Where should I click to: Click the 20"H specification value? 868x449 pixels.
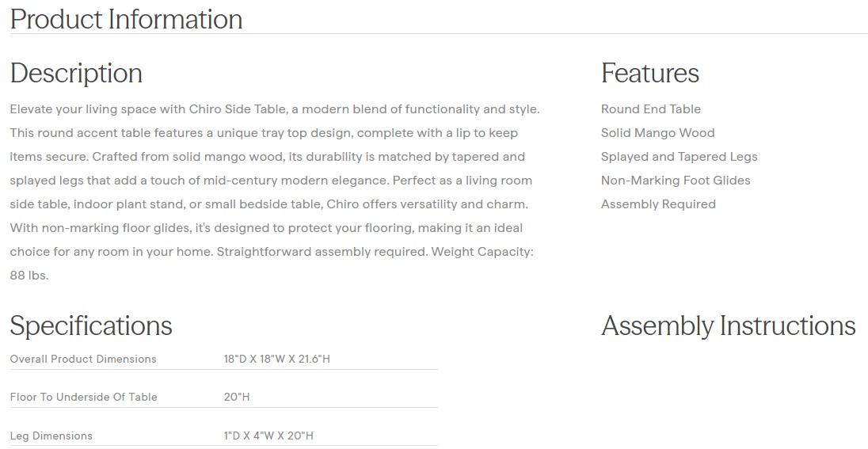click(x=237, y=398)
